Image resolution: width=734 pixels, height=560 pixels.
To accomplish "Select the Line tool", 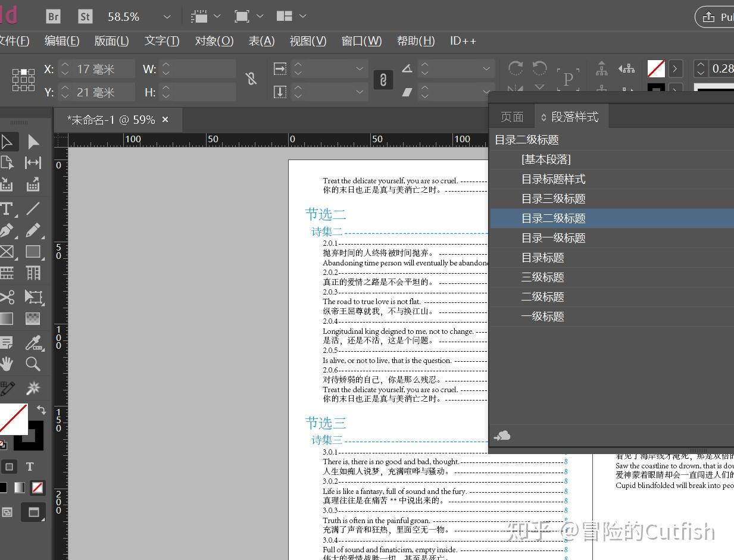I will coord(34,207).
